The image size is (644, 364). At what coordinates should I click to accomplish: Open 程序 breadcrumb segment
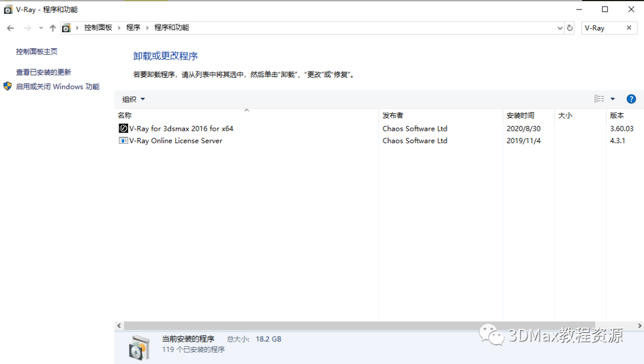click(x=133, y=27)
